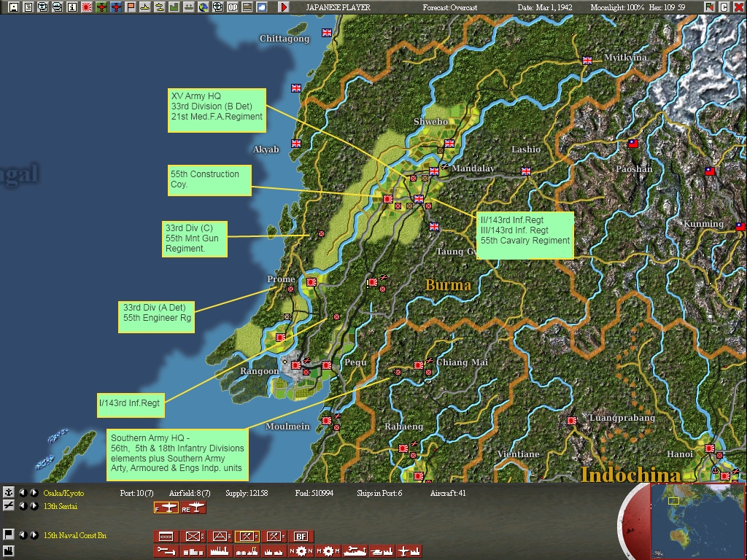Toggle the triangle-symbol unit filter
The width and height of the screenshot is (747, 560).
pyautogui.click(x=220, y=537)
